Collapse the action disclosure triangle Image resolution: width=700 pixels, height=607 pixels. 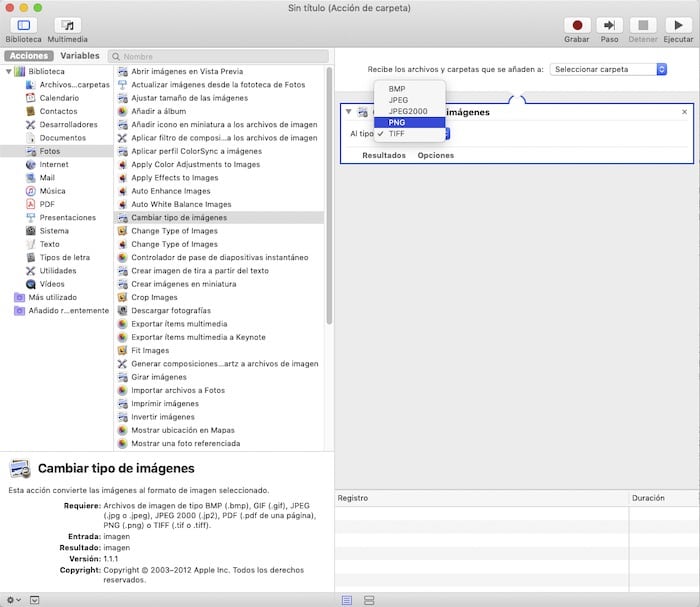pyautogui.click(x=349, y=112)
